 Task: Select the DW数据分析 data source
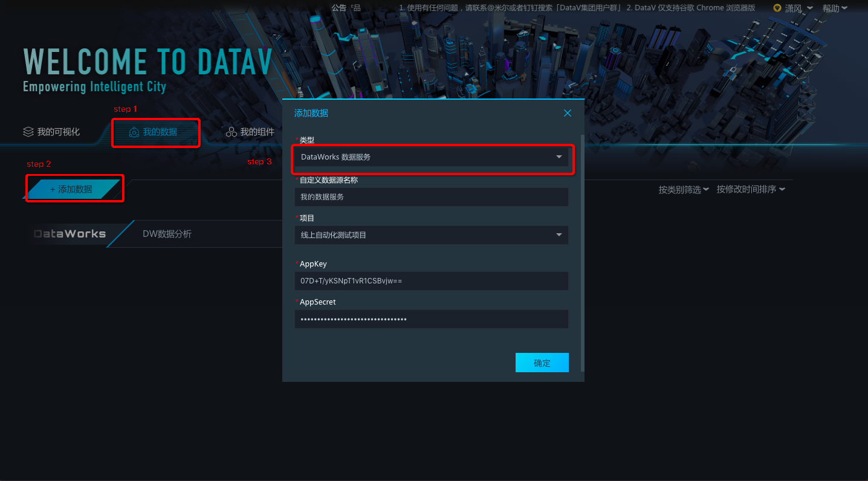pos(167,234)
